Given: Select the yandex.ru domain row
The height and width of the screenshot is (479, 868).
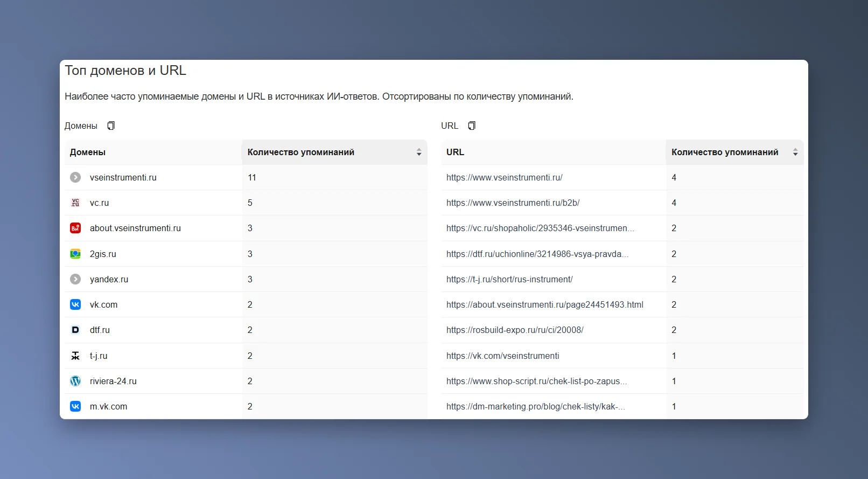Looking at the screenshot, I should 246,279.
